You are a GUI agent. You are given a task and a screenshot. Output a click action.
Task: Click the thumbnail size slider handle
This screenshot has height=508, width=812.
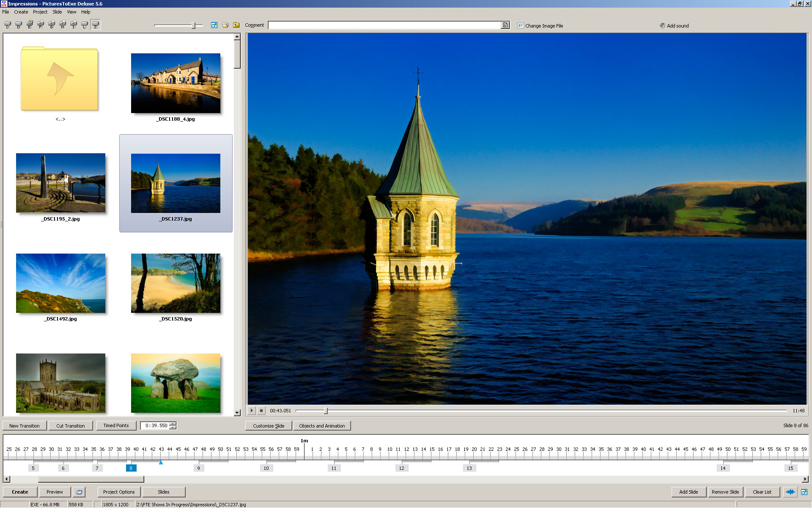(x=193, y=25)
